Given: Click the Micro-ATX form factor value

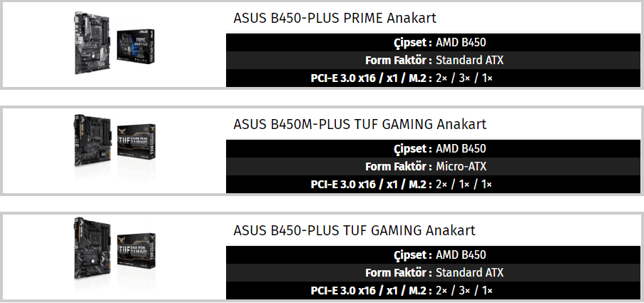Looking at the screenshot, I should click(461, 167).
